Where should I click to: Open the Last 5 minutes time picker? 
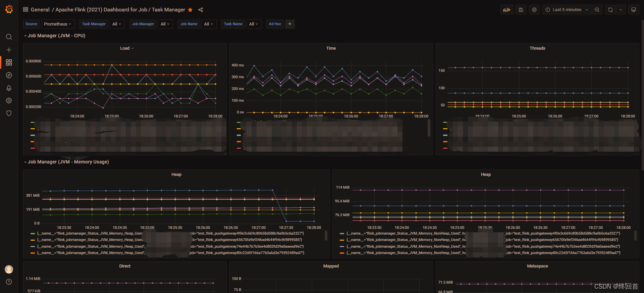(x=567, y=10)
